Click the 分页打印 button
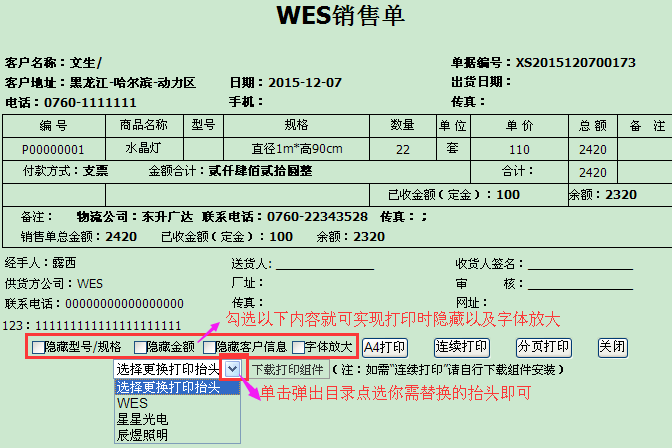The width and height of the screenshot is (672, 448). [x=544, y=347]
